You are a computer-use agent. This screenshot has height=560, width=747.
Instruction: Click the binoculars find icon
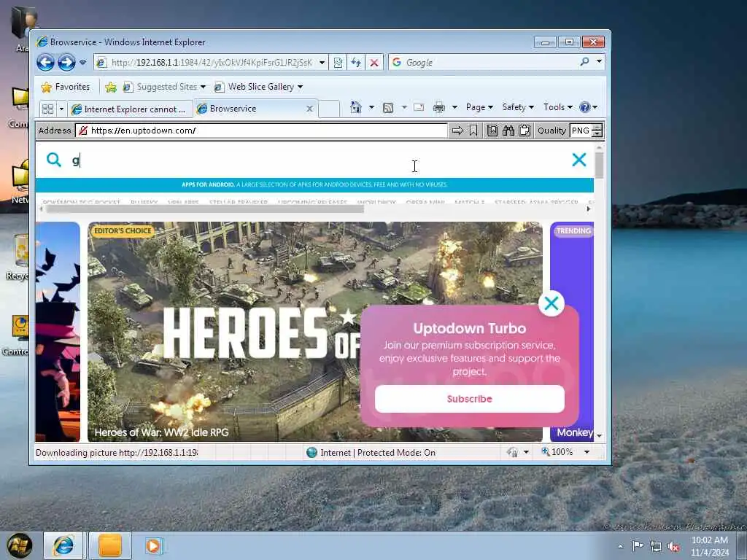click(x=508, y=131)
